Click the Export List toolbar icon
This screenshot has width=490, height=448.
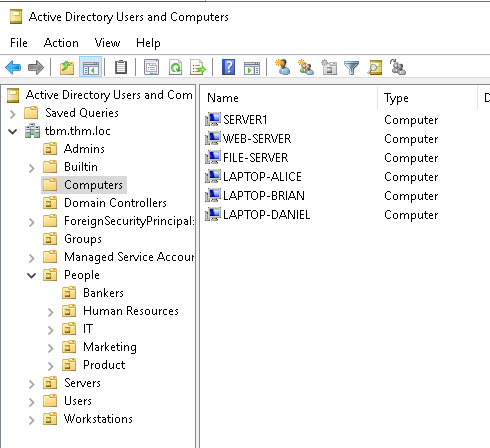click(198, 67)
